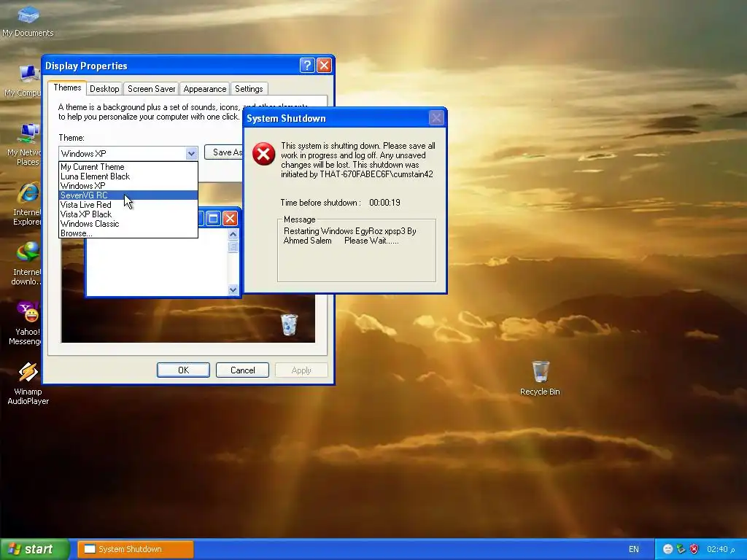
Task: Click the shutdown countdown 00:00:19
Action: [384, 203]
